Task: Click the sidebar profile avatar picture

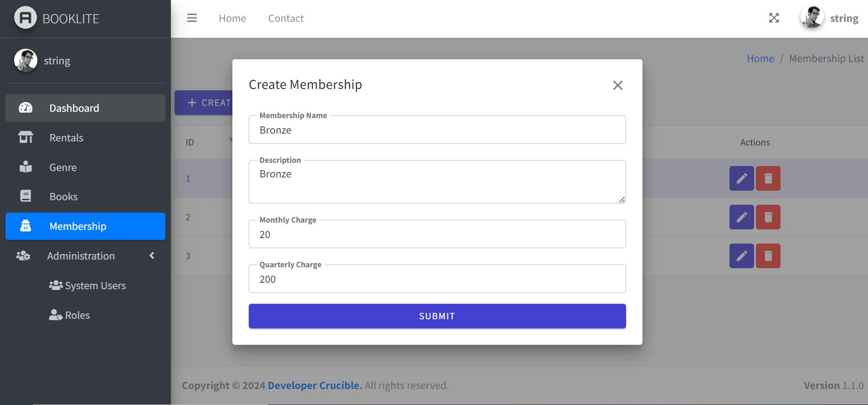Action: click(26, 60)
